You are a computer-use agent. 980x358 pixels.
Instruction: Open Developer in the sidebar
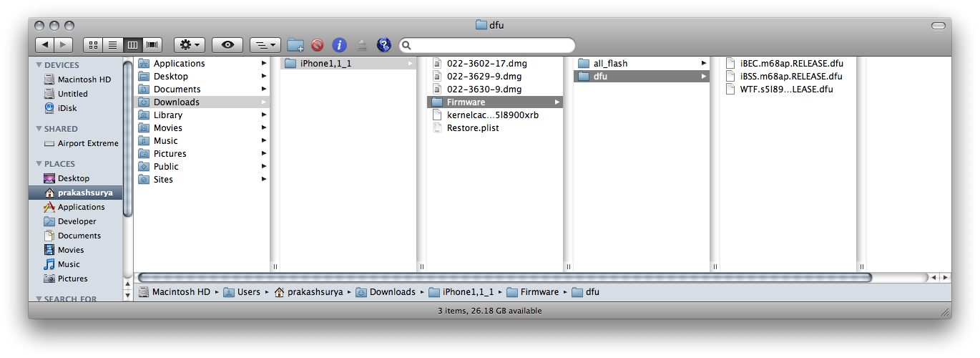(77, 221)
